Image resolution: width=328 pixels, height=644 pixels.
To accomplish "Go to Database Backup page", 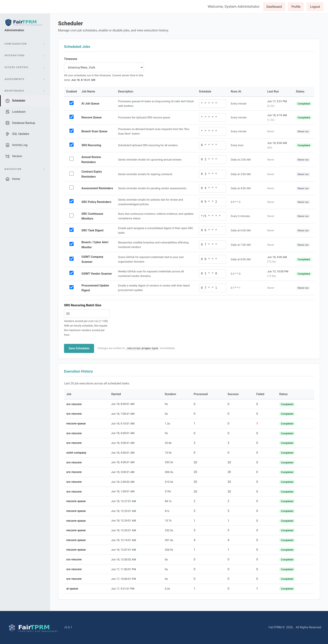I will click(25, 123).
